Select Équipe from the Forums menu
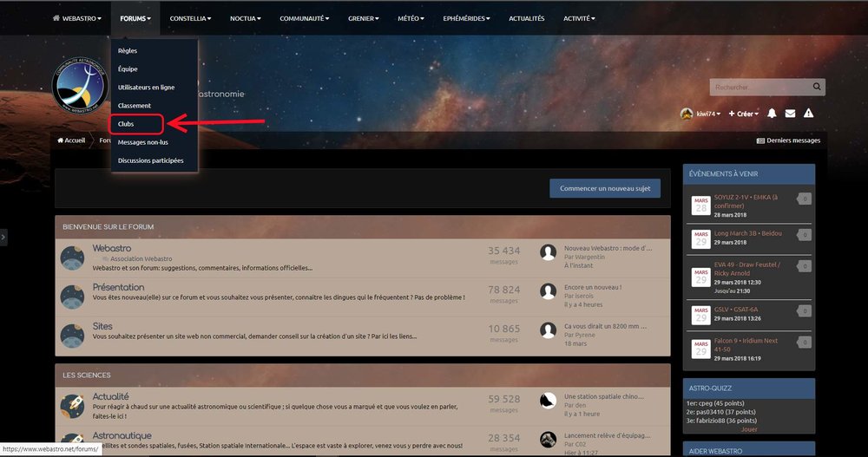Image resolution: width=868 pixels, height=457 pixels. tap(128, 69)
